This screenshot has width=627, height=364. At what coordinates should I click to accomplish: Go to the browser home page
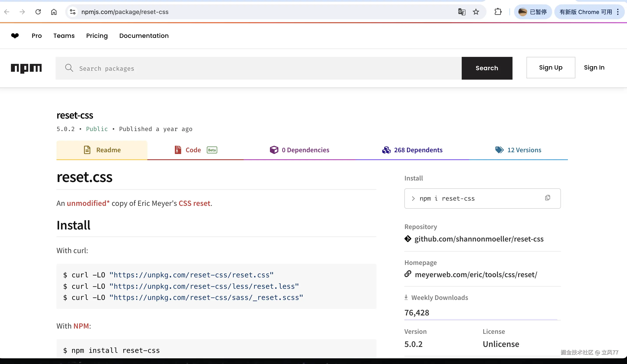(54, 12)
